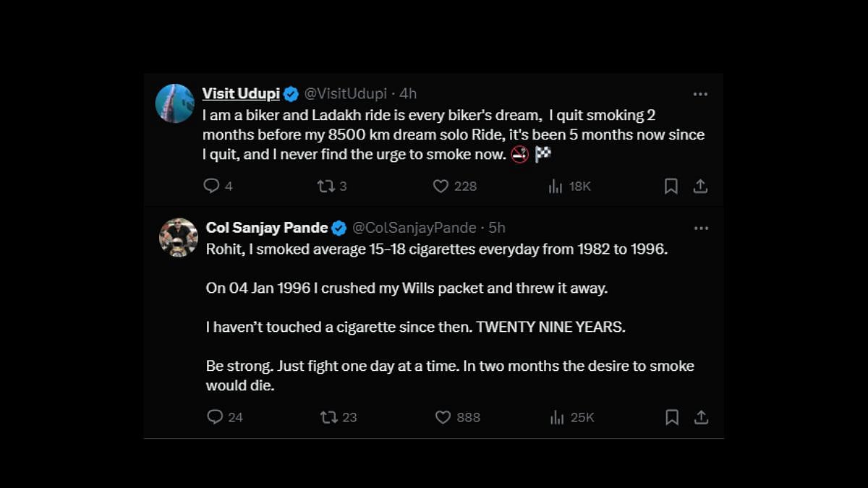Open more options on Visit Udupi tweet
Image resolution: width=868 pixels, height=488 pixels.
pos(700,94)
